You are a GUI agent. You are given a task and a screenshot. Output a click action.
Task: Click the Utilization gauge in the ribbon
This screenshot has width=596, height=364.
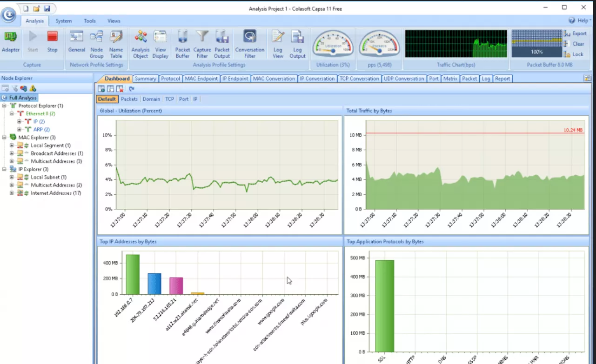tap(333, 45)
